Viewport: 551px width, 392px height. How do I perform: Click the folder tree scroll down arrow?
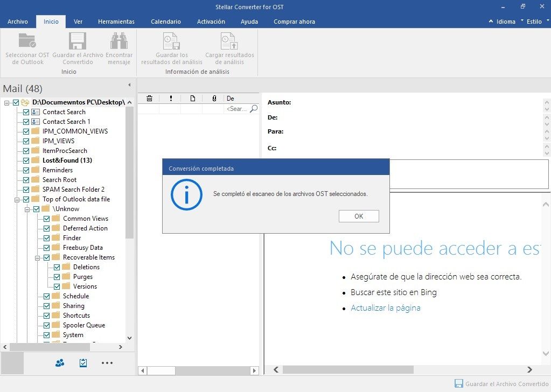129,338
